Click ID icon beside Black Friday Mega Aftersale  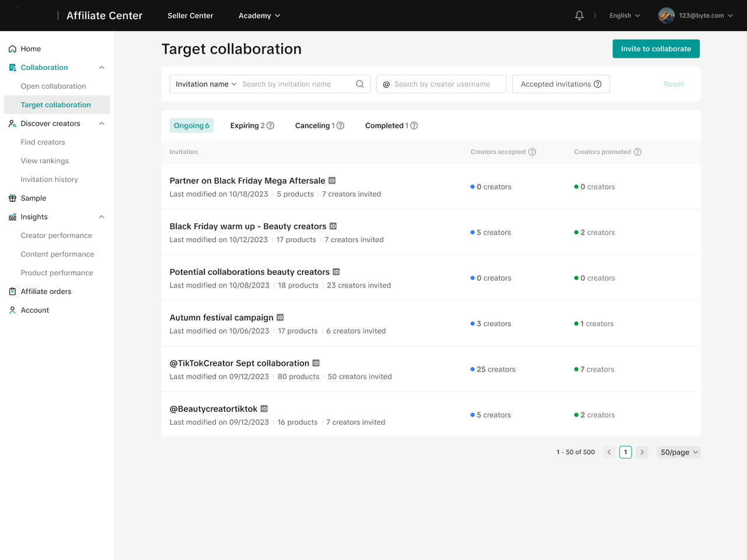coord(332,181)
